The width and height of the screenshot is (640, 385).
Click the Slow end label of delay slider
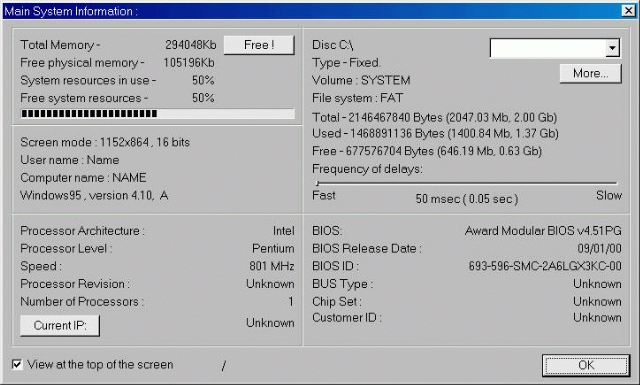609,196
